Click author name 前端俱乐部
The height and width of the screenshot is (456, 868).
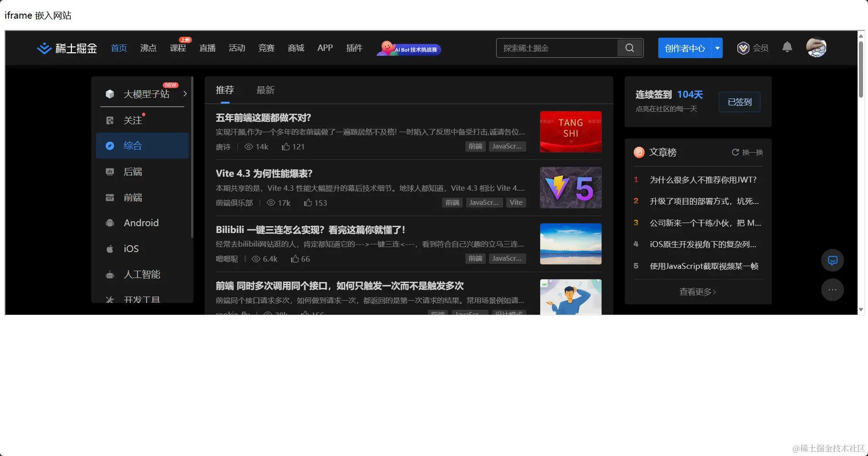click(234, 203)
